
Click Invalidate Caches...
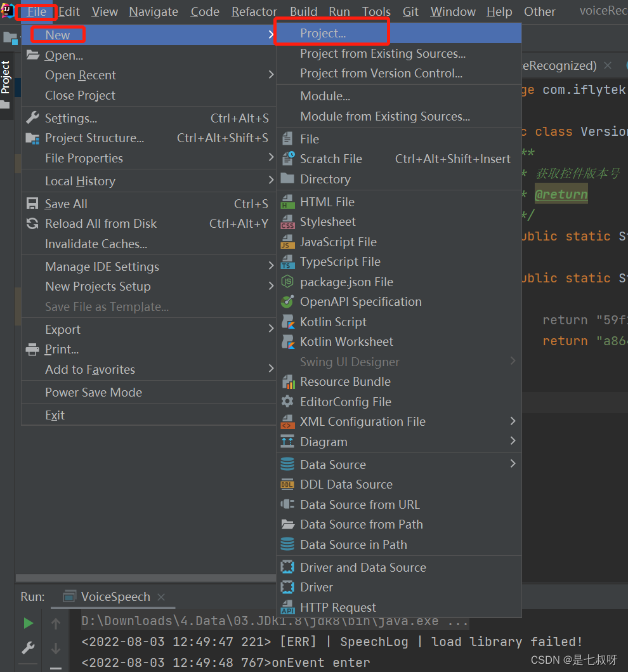click(x=148, y=244)
